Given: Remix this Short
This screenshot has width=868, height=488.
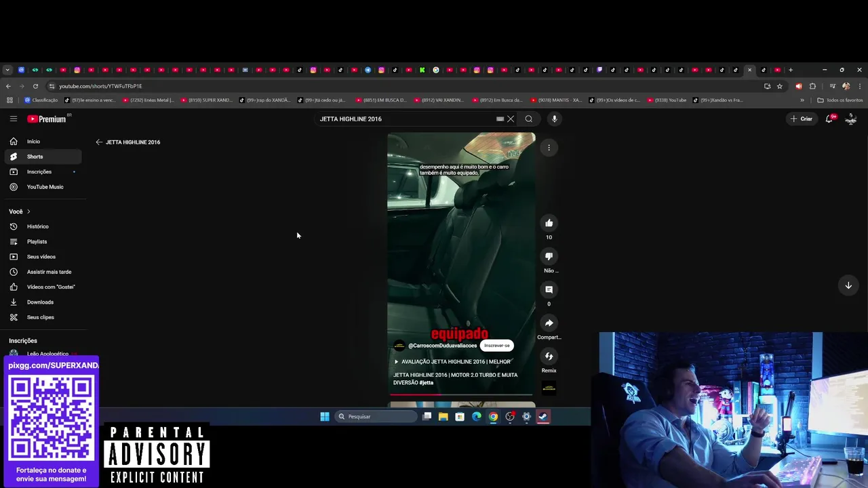Looking at the screenshot, I should click(549, 356).
